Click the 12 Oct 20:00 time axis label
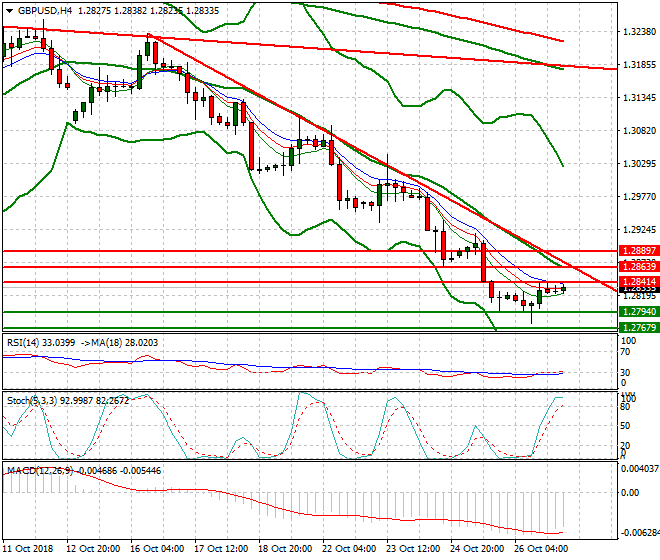Viewport: 660px width, 560px height. 93,549
